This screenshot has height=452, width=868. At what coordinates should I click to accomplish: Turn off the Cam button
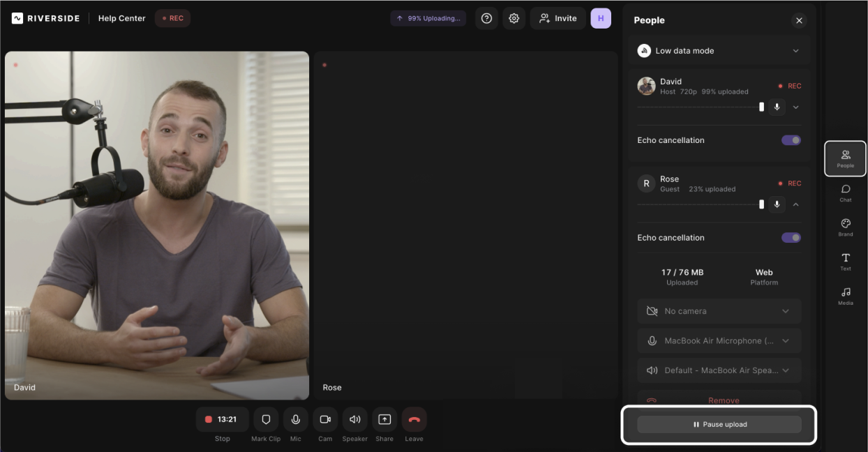(325, 420)
